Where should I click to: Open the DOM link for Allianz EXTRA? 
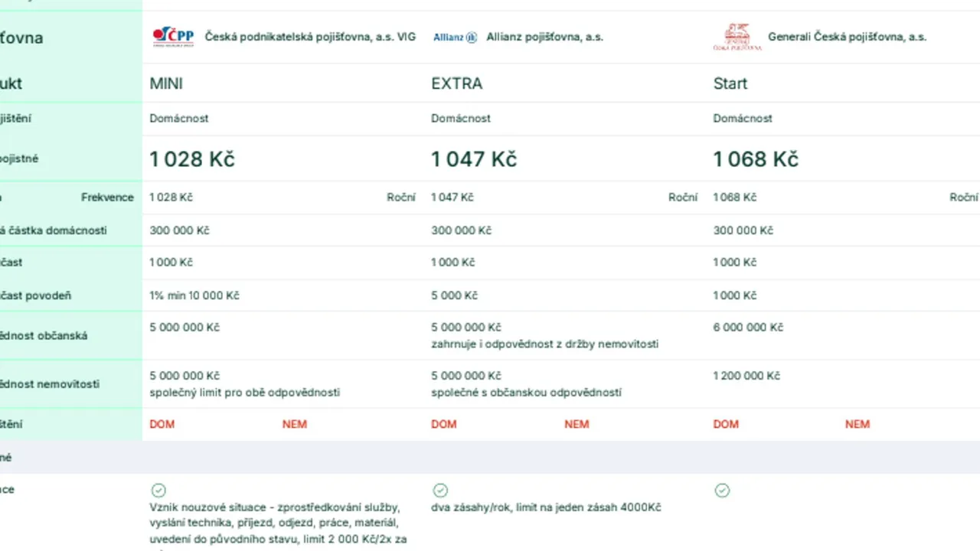pyautogui.click(x=444, y=424)
